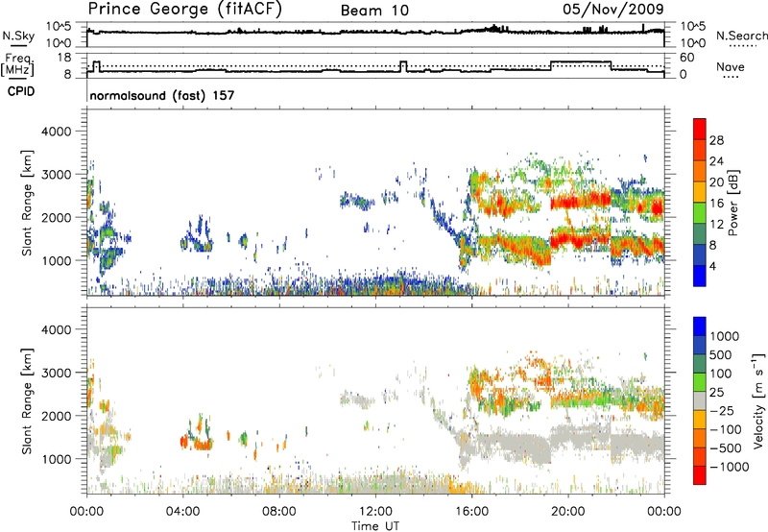768x532 pixels.
Task: Click the 'CPID' label
Action: pyautogui.click(x=21, y=91)
